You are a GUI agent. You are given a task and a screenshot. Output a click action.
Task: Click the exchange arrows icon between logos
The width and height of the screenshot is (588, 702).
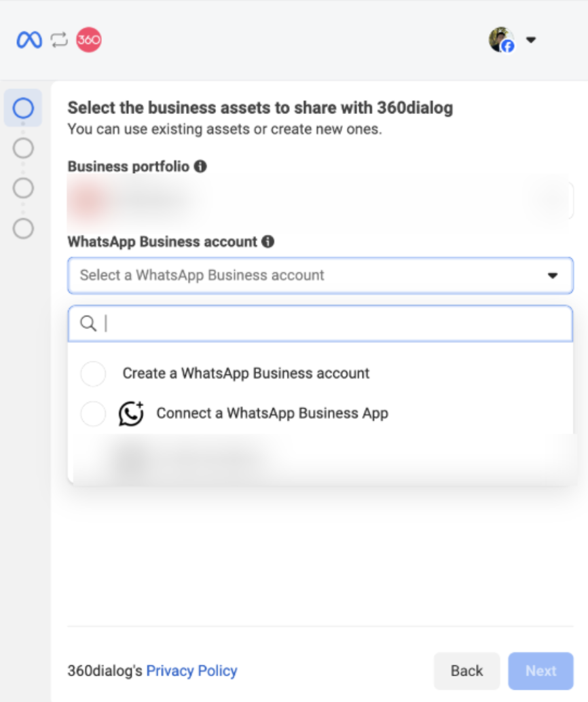59,40
